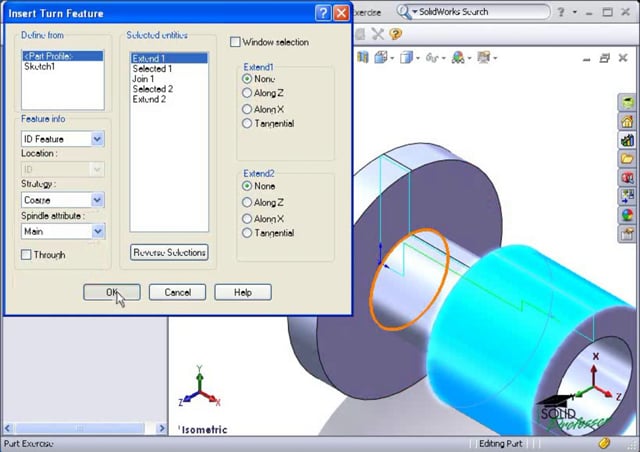
Task: Click the bottom-left axis triad in viewport
Action: pos(200,387)
